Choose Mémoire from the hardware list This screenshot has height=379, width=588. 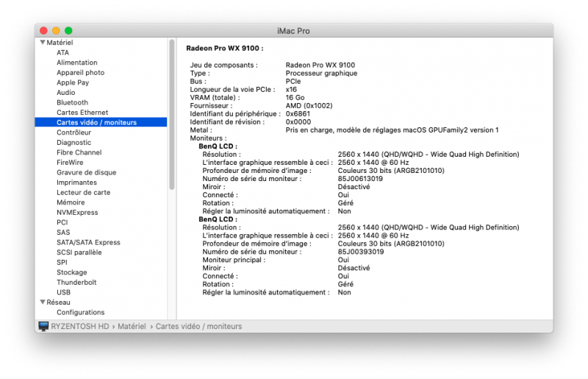pos(71,202)
